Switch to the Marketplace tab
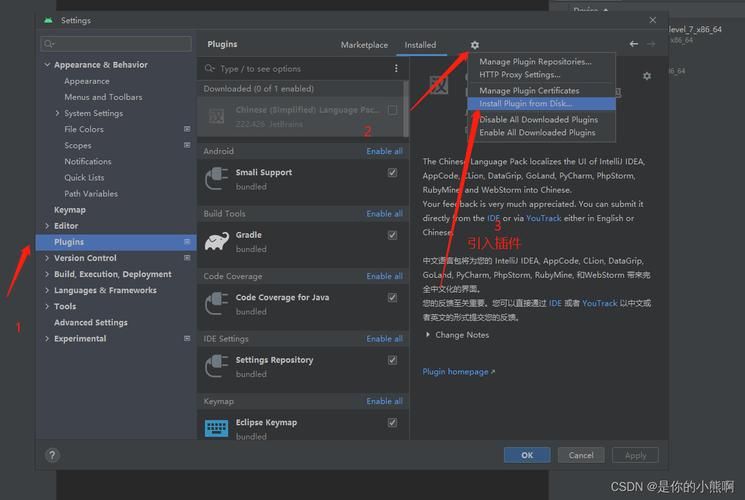The image size is (745, 500). click(364, 45)
